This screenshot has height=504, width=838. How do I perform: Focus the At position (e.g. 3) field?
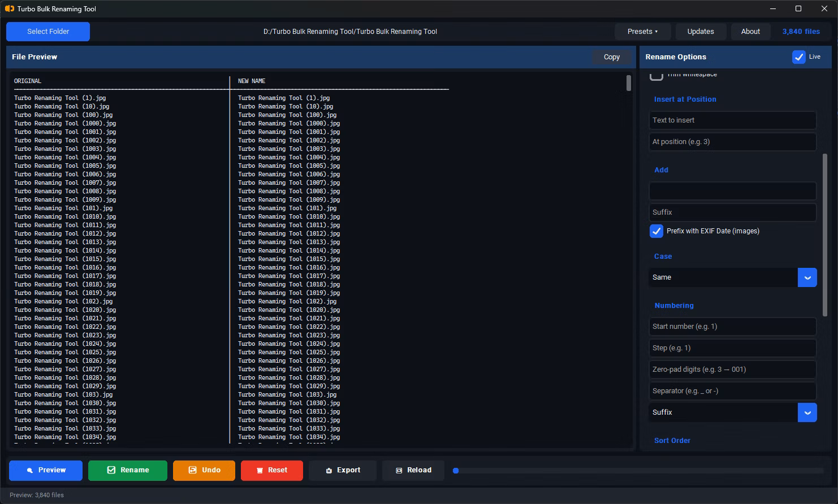tap(732, 142)
